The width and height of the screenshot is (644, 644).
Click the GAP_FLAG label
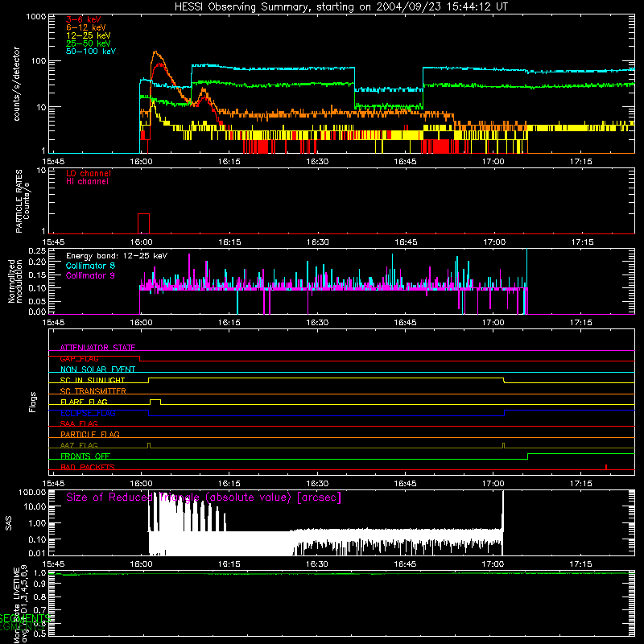pyautogui.click(x=79, y=358)
